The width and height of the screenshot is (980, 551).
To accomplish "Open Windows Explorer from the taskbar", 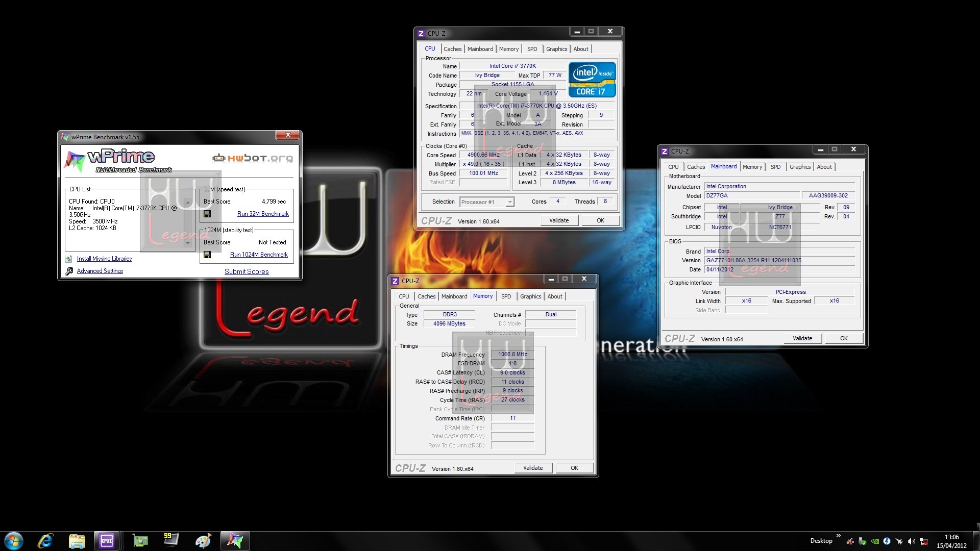I will [77, 541].
